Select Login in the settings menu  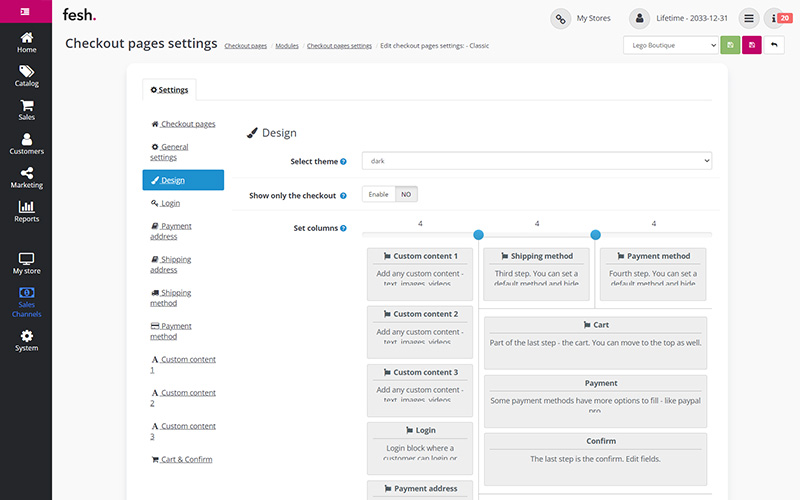click(170, 203)
